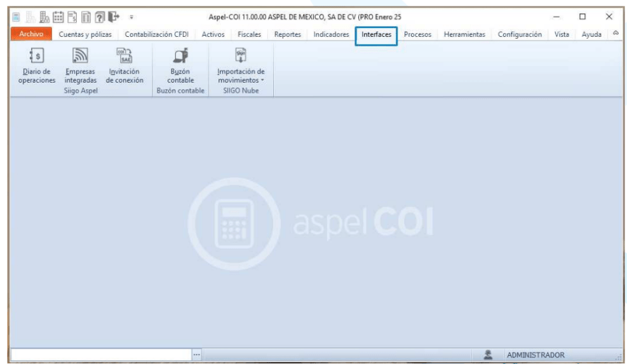627x364 pixels.
Task: Close the Aspel-COI window
Action: (x=609, y=17)
